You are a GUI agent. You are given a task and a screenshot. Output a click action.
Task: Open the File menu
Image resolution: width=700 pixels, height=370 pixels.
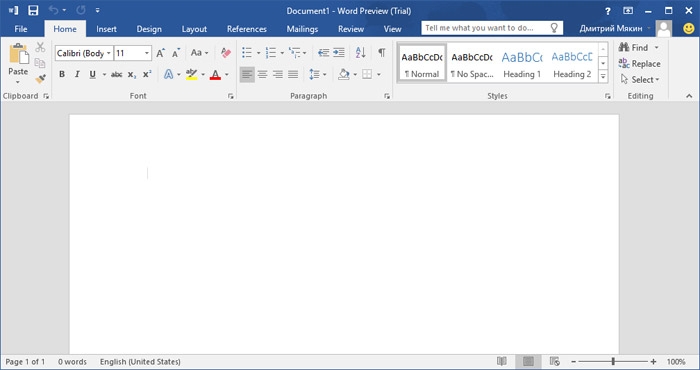tap(21, 29)
